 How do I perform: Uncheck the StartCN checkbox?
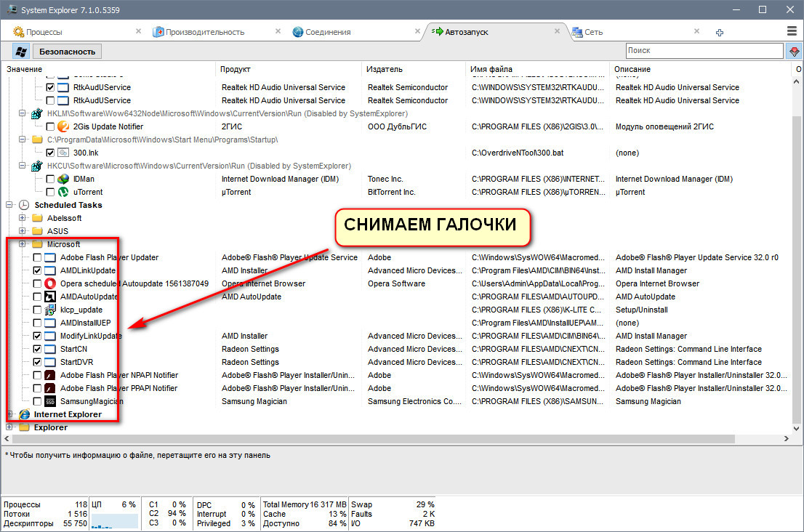(37, 349)
